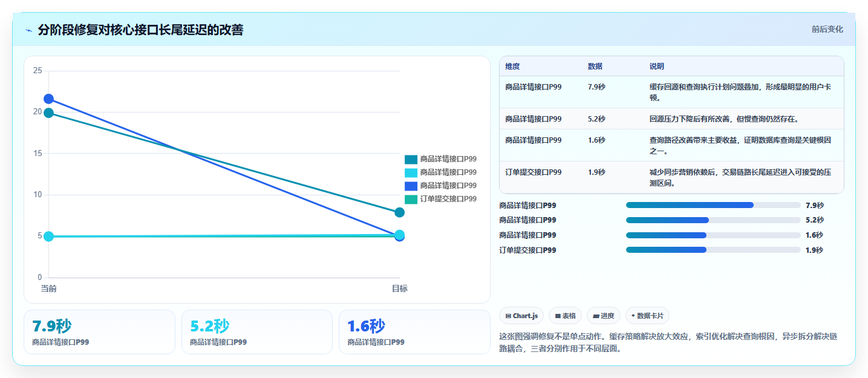Open the 5.2秒 stat card
The width and height of the screenshot is (868, 378).
click(x=257, y=332)
